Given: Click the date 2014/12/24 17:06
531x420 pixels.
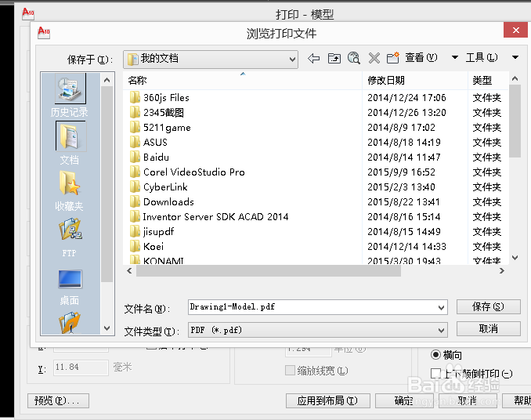Looking at the screenshot, I should click(x=406, y=97).
